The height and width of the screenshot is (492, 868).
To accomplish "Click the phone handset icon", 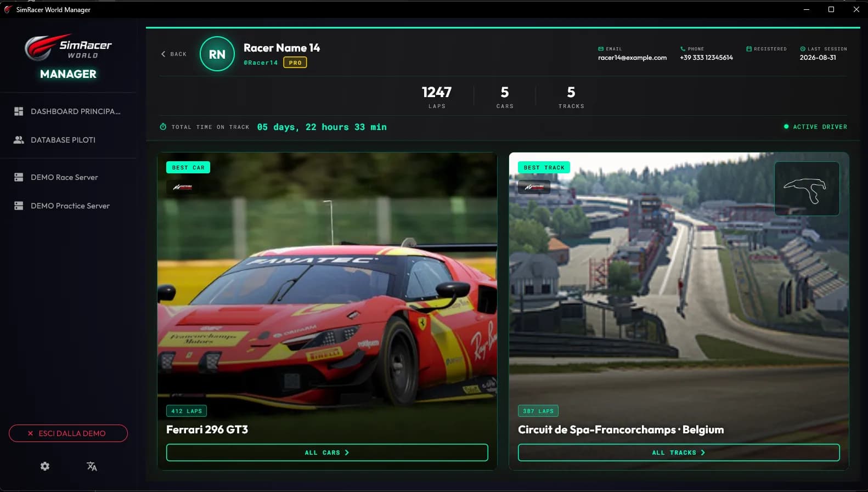I will tap(683, 49).
